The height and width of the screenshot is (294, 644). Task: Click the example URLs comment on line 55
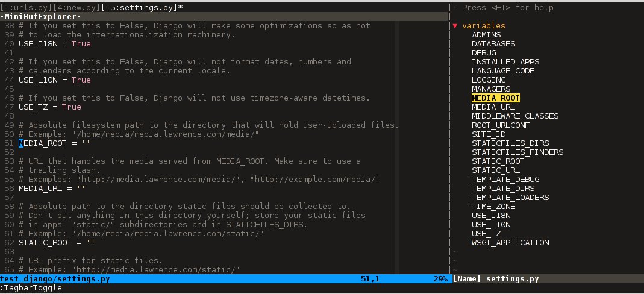[199, 180]
